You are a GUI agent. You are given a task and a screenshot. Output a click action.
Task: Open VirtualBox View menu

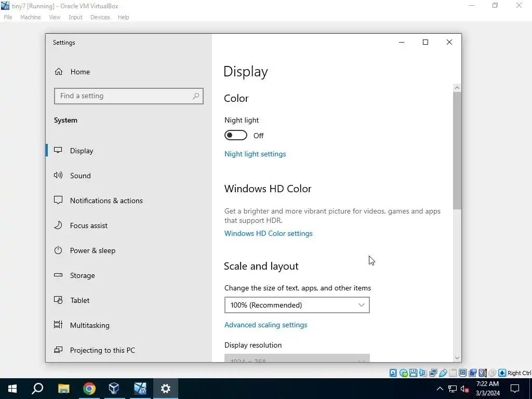coord(55,17)
